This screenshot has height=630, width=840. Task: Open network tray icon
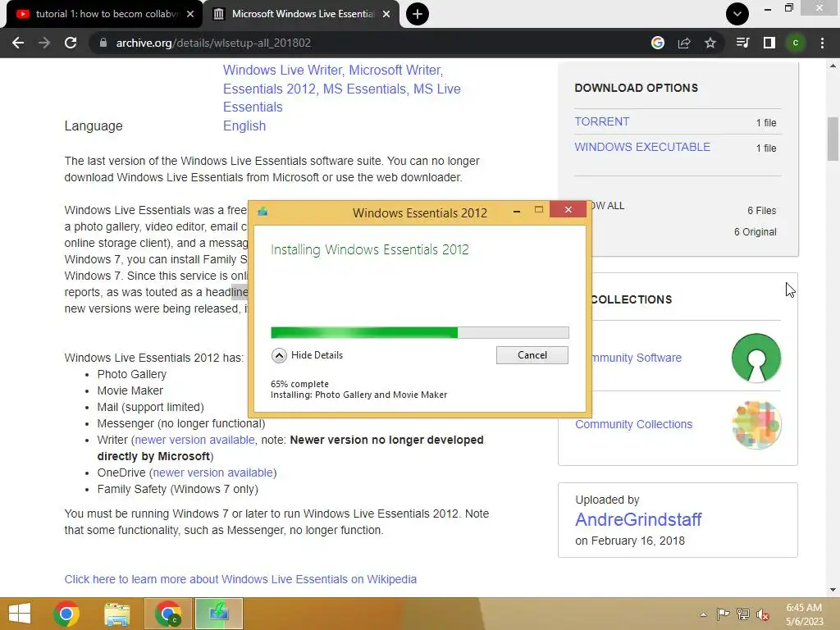[x=743, y=614]
